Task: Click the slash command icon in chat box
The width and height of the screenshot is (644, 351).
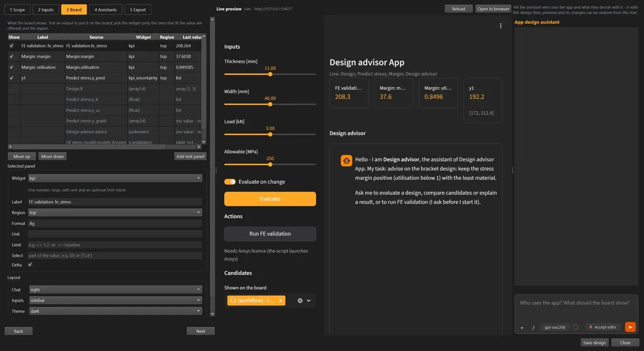Action: [x=533, y=327]
